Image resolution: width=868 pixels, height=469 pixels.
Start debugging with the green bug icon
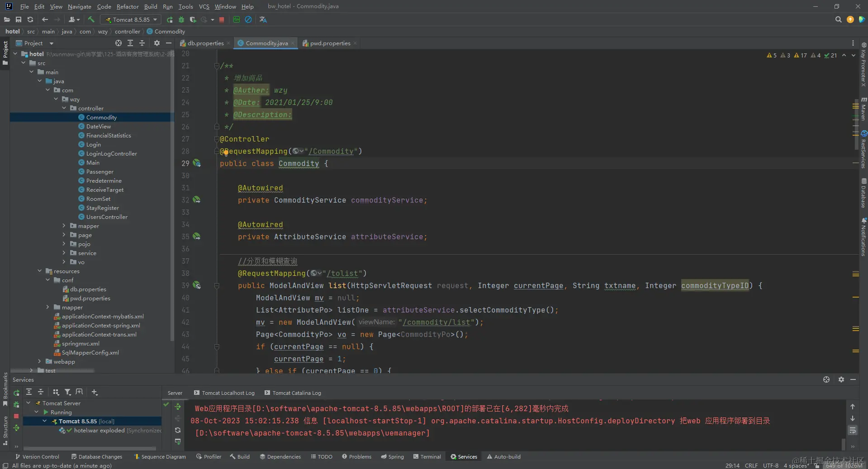pos(181,19)
